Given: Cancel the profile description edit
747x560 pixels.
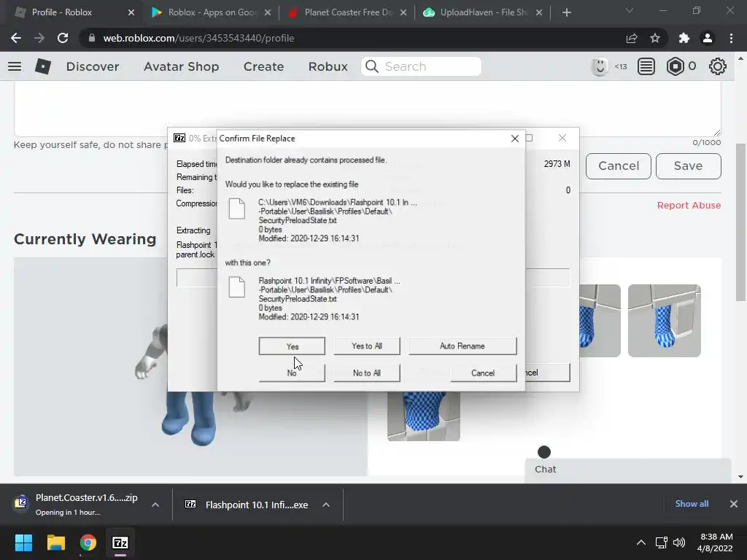Looking at the screenshot, I should (619, 166).
